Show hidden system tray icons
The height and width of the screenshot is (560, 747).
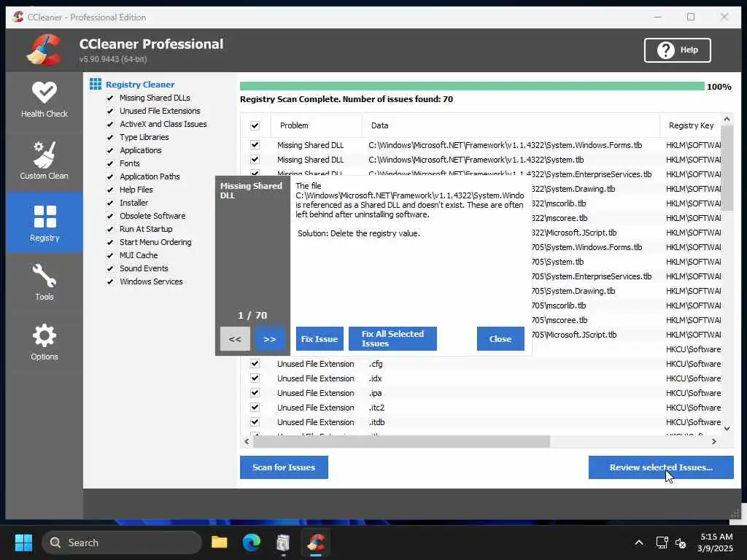pyautogui.click(x=639, y=542)
